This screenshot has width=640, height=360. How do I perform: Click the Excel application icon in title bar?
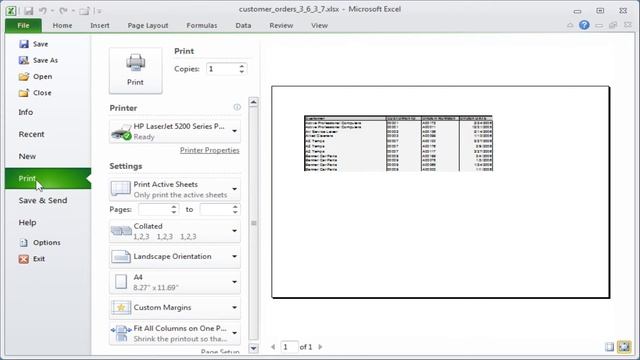(11, 11)
